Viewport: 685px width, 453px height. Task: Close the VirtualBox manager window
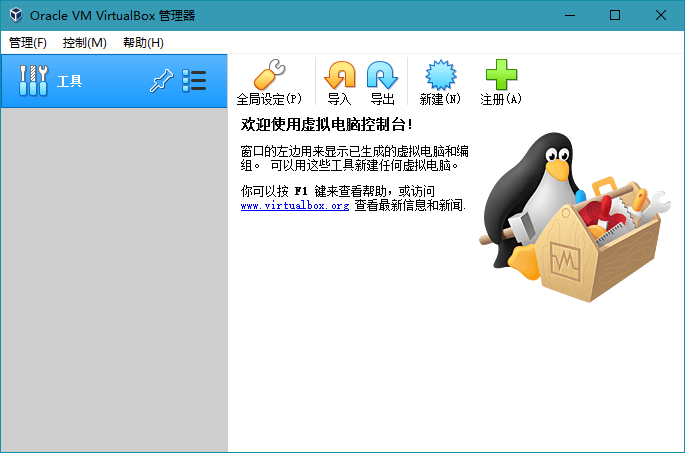pyautogui.click(x=661, y=15)
